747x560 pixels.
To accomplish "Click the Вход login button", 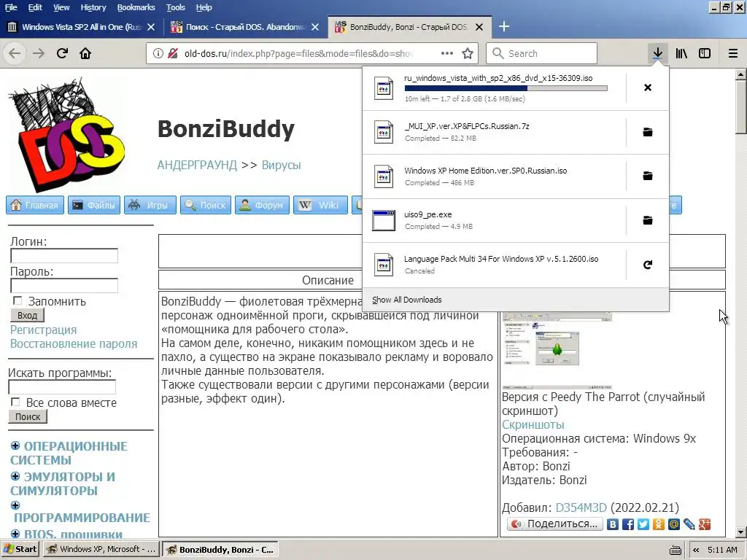I will (27, 315).
